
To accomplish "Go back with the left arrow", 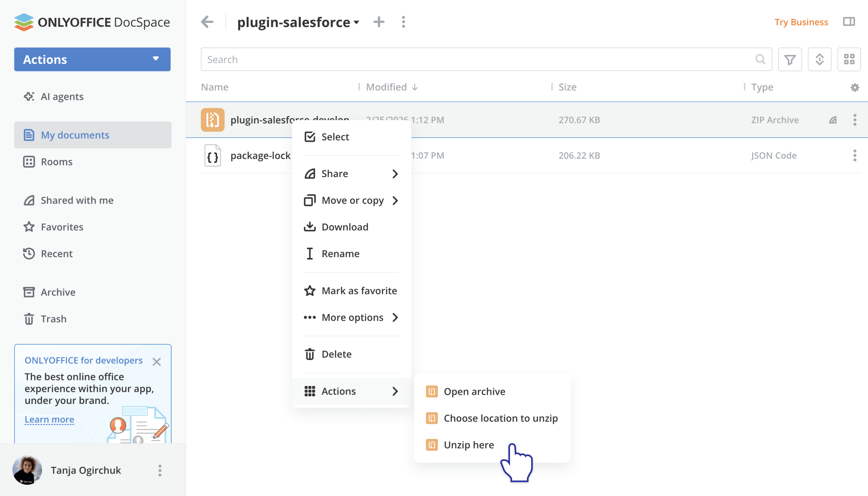I will [207, 22].
